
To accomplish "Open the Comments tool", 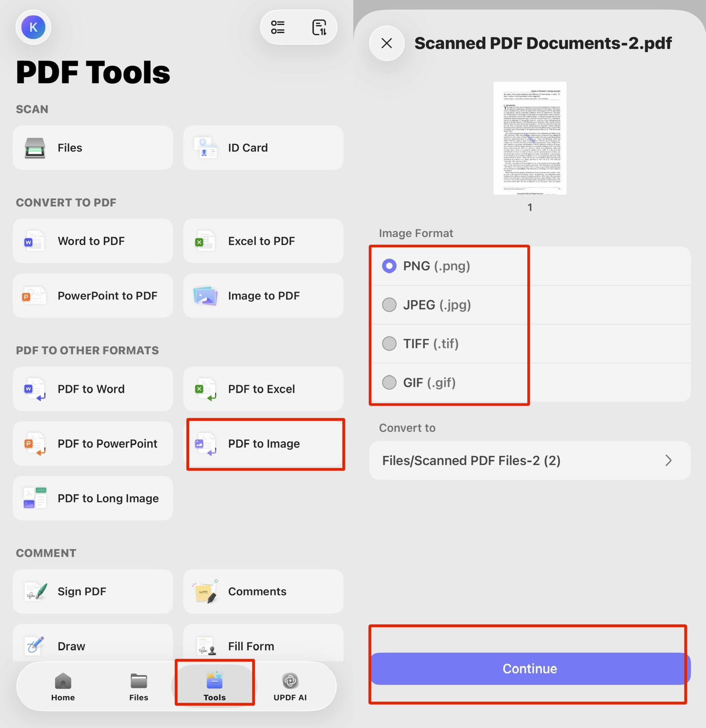I will (263, 591).
